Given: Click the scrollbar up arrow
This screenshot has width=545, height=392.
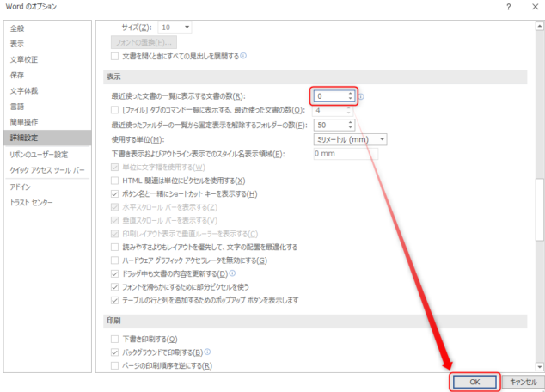Looking at the screenshot, I should [540, 26].
